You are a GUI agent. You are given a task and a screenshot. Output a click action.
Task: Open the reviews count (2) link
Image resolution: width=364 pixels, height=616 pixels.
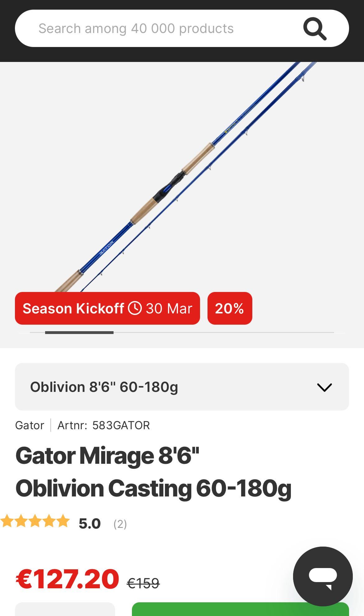click(120, 524)
